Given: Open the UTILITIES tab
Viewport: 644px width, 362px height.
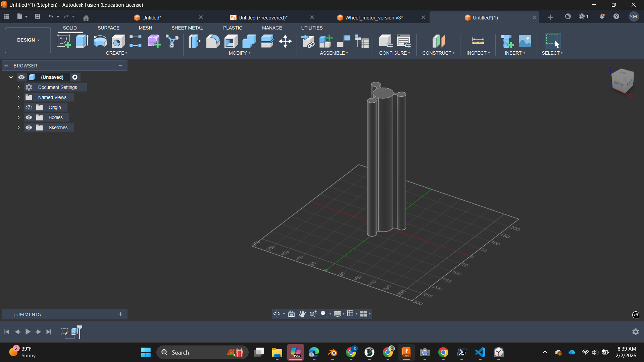Looking at the screenshot, I should pyautogui.click(x=312, y=28).
